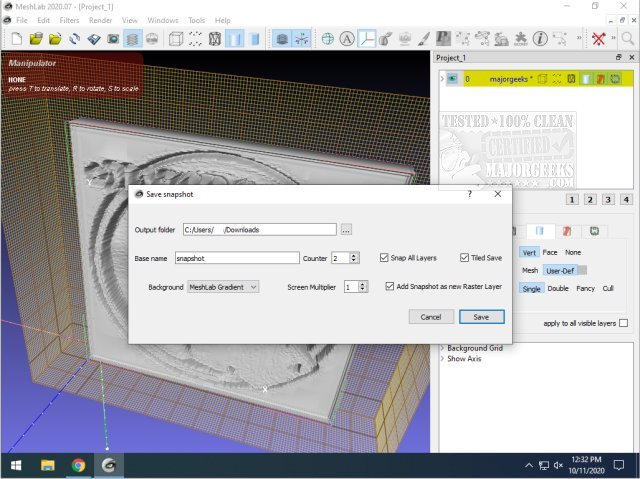Open project via yellow folder icon
The width and height of the screenshot is (640, 479).
pos(36,39)
